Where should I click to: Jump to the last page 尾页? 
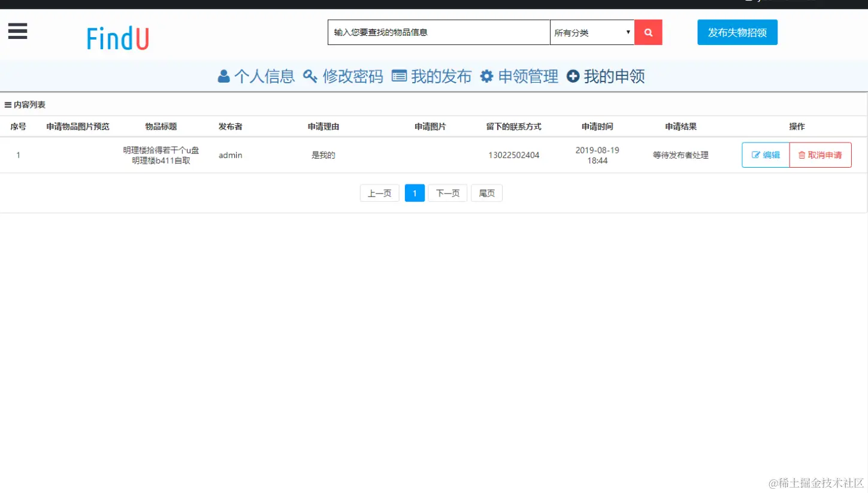click(487, 193)
